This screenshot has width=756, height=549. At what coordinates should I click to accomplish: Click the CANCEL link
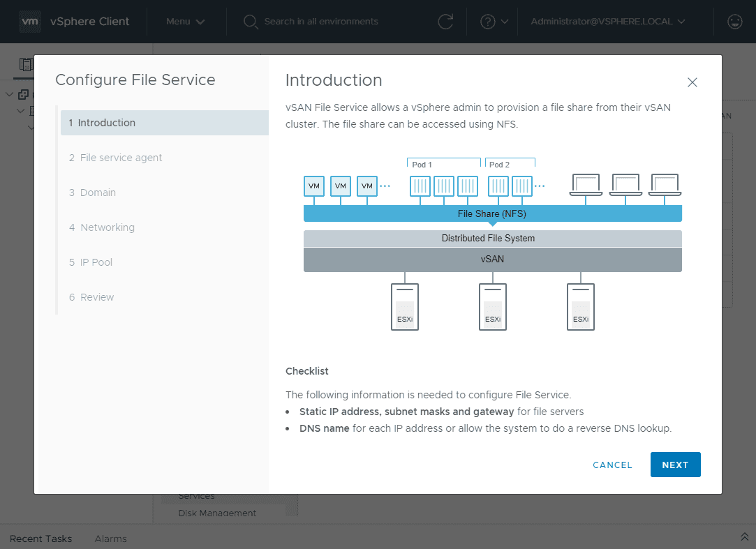coord(612,465)
